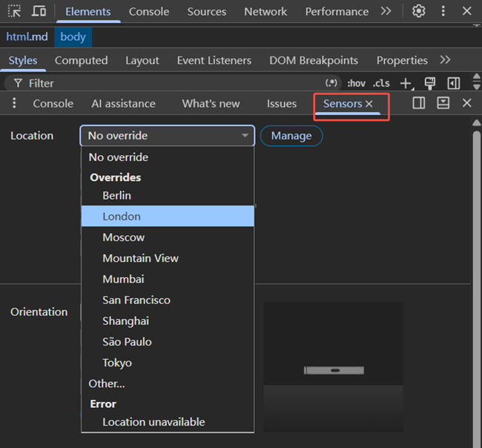Activate the inspect element picker icon

[x=14, y=11]
